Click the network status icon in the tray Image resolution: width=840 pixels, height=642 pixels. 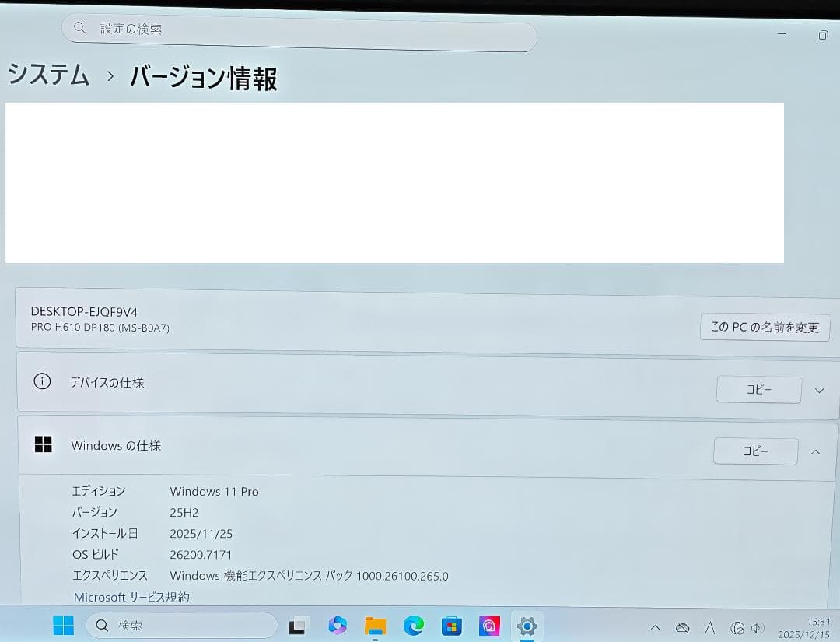[x=737, y=627]
